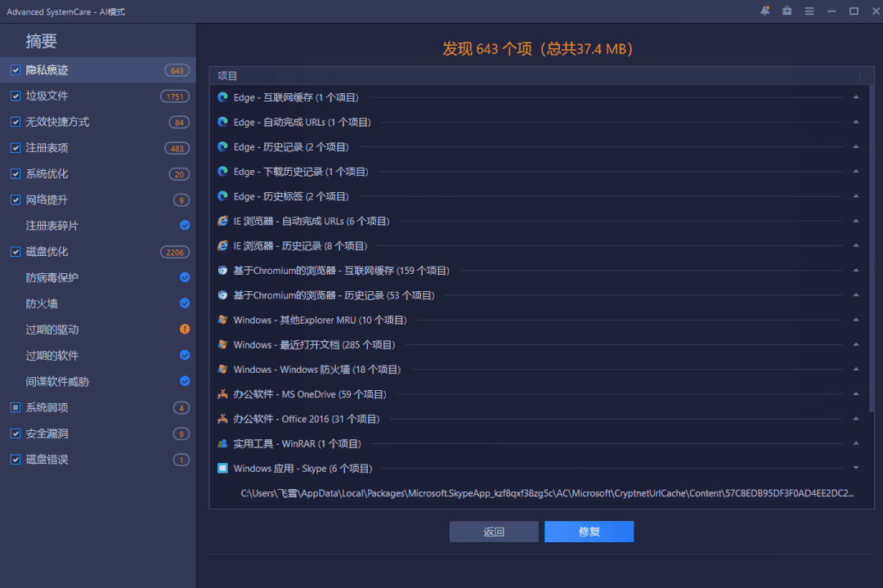Collapse the Windows 应用 Skype row

point(856,468)
